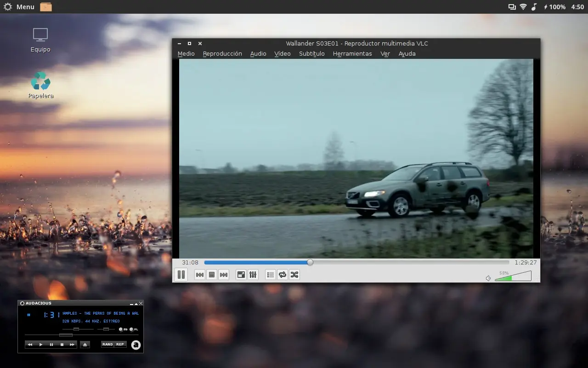The height and width of the screenshot is (368, 588).
Task: Open the Medio menu
Action: tap(186, 54)
